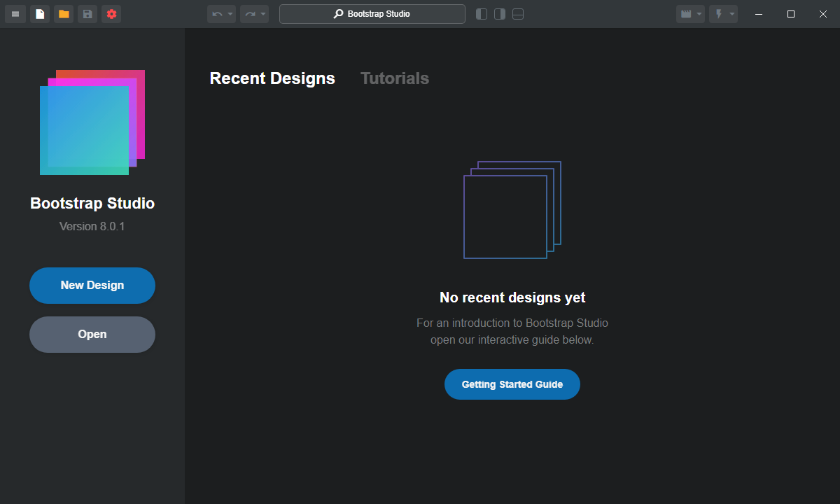This screenshot has height=504, width=840.
Task: Click the orange open folder icon
Action: 63,13
